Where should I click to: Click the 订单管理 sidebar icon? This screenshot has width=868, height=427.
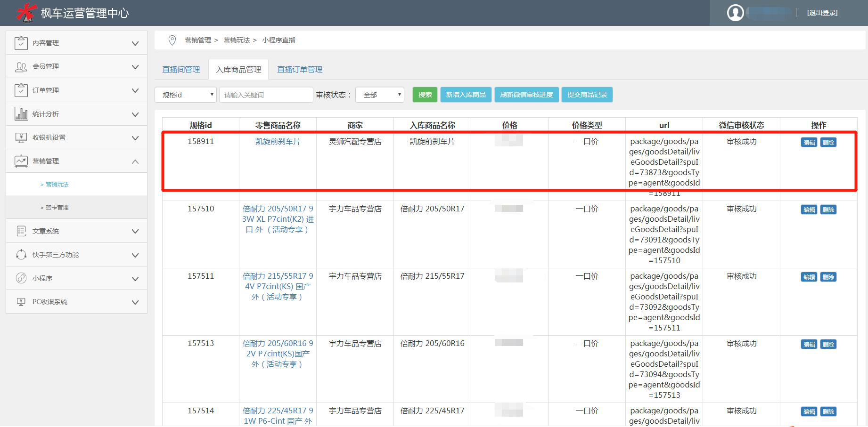(21, 90)
